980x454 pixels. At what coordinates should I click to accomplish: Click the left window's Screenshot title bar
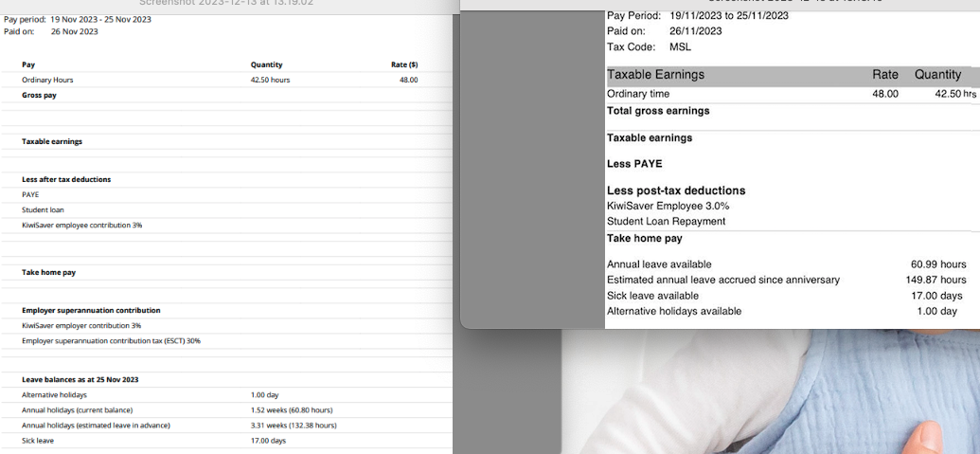click(x=226, y=4)
